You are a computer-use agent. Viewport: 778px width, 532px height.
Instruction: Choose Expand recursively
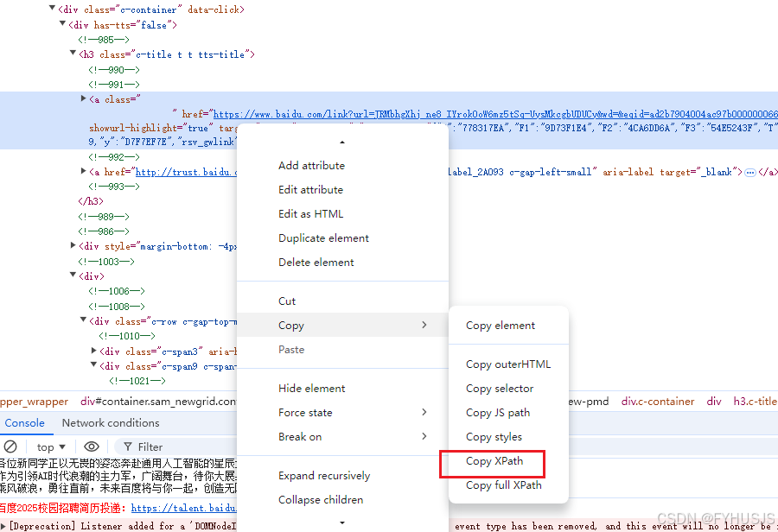(x=342, y=476)
